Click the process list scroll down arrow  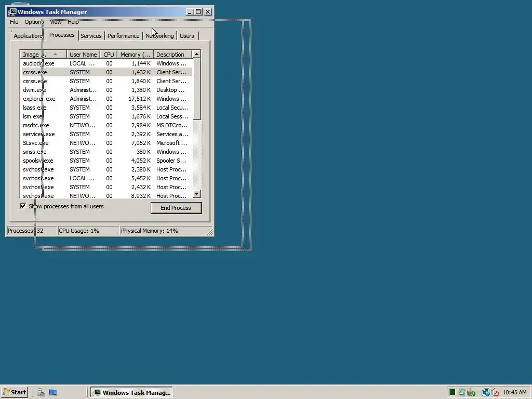[x=196, y=194]
